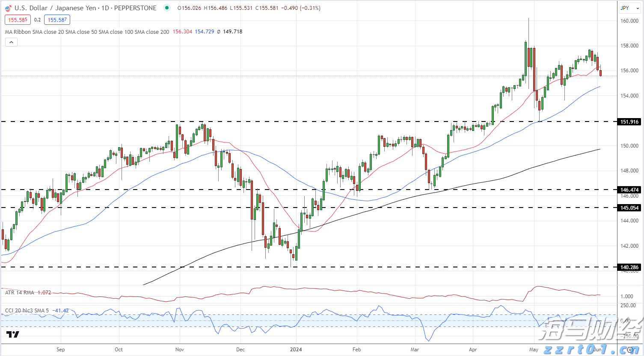Image resolution: width=644 pixels, height=356 pixels.
Task: Click the Feb label on time axis
Action: point(356,350)
